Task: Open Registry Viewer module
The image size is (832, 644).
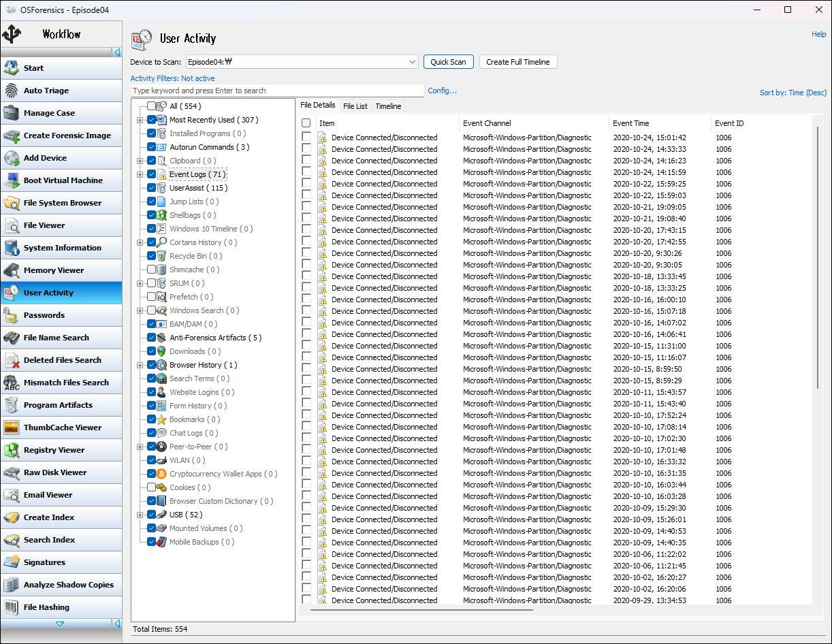Action: click(61, 450)
